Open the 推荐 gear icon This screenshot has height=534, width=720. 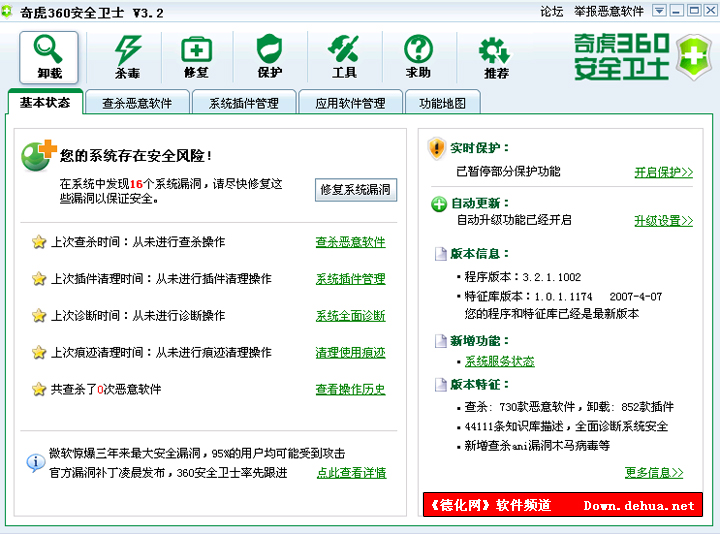click(x=495, y=57)
